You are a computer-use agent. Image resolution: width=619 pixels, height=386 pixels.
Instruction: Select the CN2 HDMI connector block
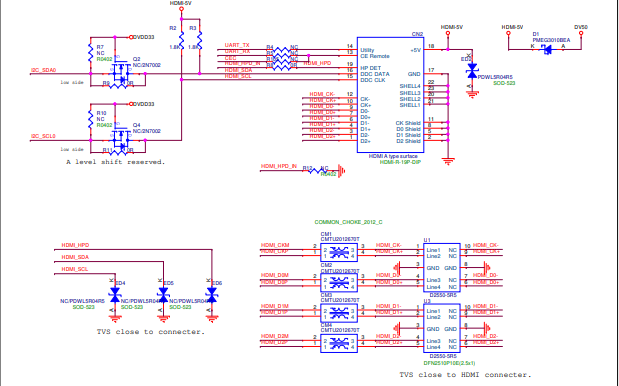click(x=390, y=95)
